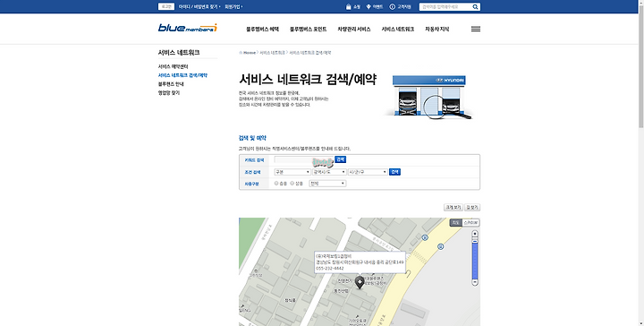This screenshot has height=326, width=644.
Task: Click 검색 button next to keyword field
Action: coord(341,159)
